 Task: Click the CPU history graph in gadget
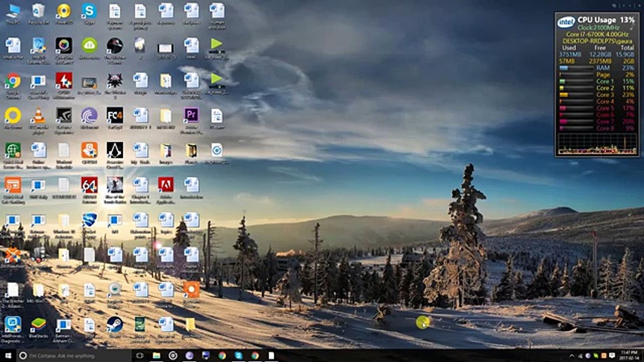click(597, 144)
